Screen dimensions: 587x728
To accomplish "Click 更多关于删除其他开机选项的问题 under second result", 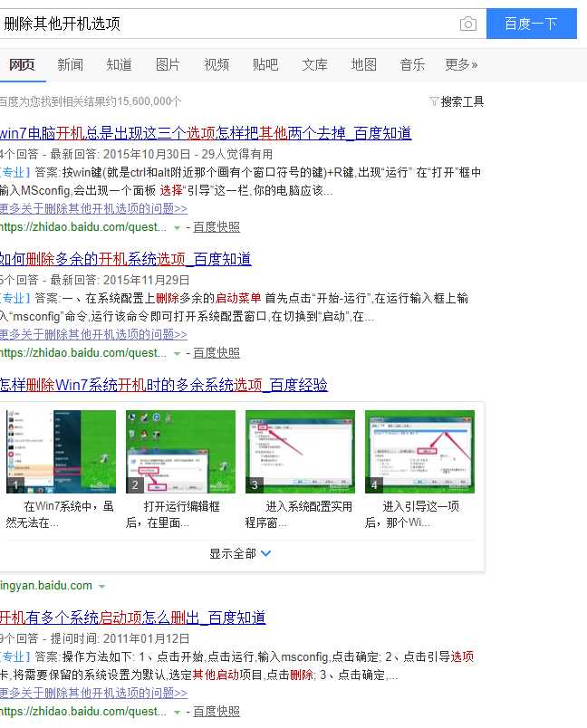I will (93, 334).
